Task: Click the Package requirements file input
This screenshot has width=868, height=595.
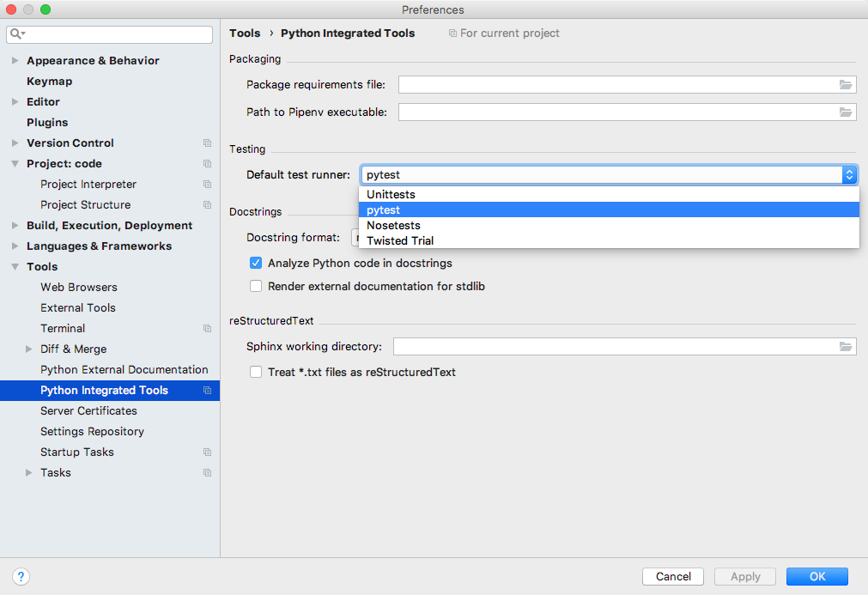Action: click(628, 85)
